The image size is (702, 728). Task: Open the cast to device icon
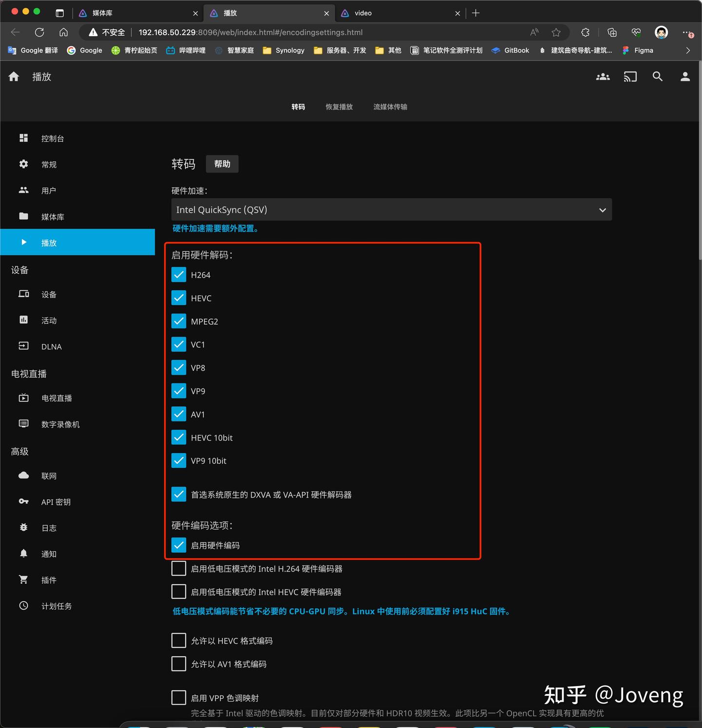coord(630,77)
